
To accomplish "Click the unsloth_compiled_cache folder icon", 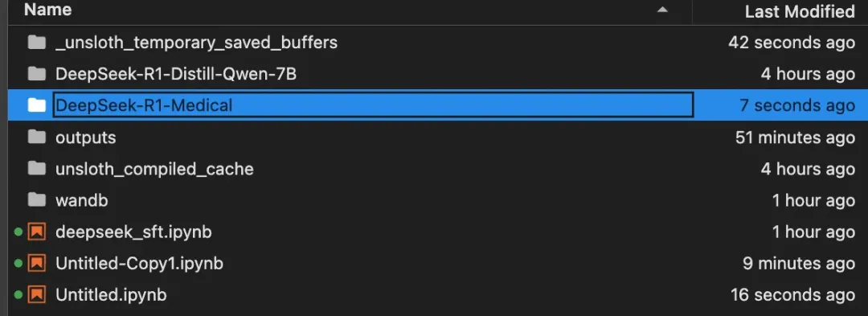I will (x=36, y=169).
